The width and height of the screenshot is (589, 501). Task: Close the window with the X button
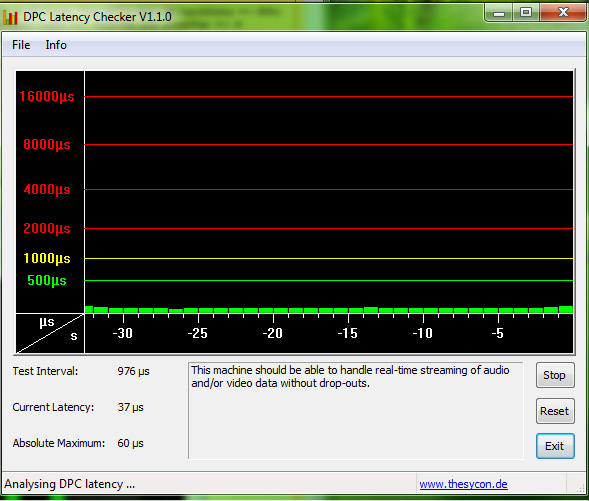coord(563,13)
